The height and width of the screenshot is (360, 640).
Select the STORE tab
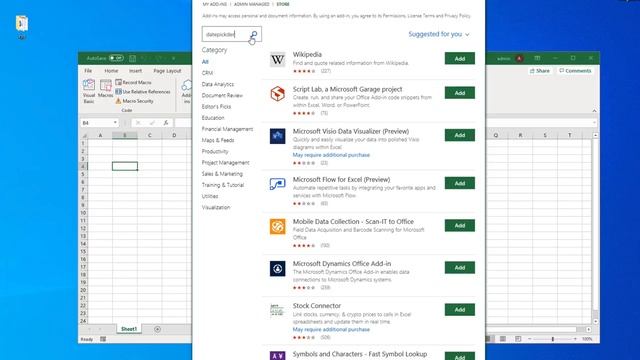[x=283, y=4]
